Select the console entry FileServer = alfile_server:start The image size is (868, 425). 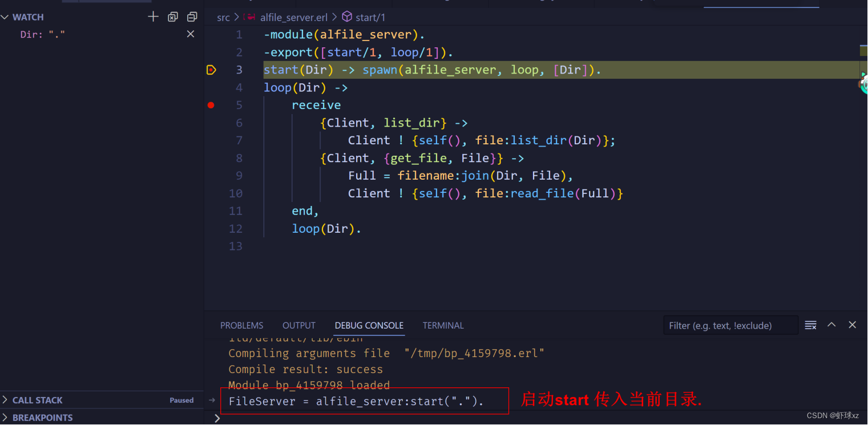pyautogui.click(x=356, y=401)
